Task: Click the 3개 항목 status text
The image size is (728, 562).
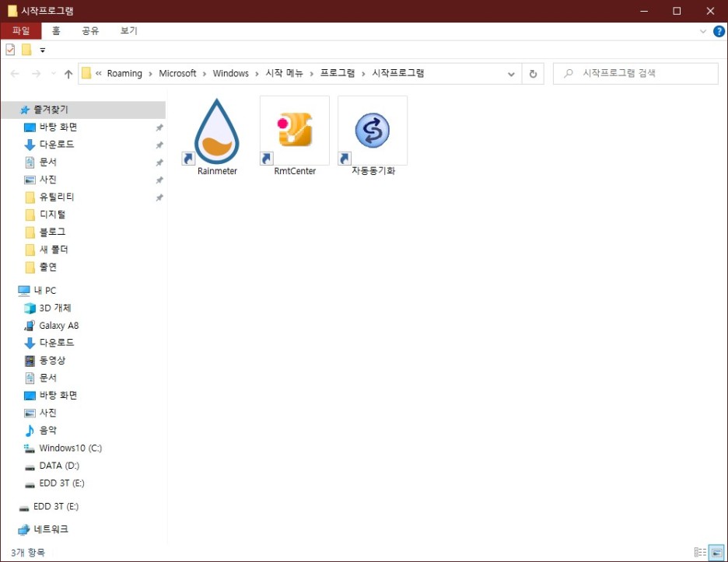Action: tap(28, 552)
